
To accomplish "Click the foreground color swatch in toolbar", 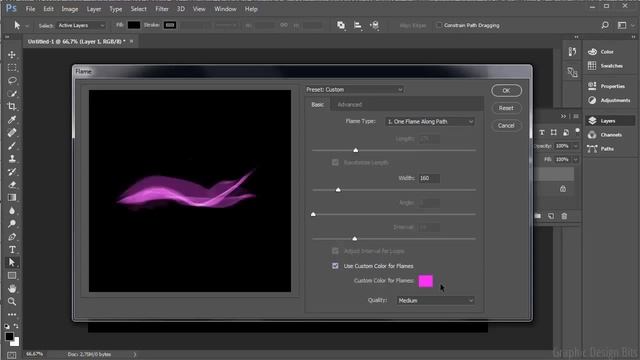I will coord(9,336).
